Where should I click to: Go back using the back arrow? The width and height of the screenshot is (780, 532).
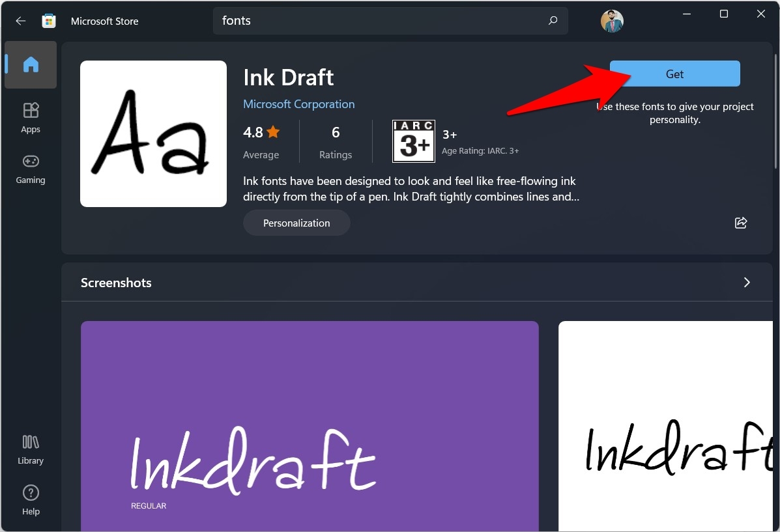pyautogui.click(x=20, y=21)
